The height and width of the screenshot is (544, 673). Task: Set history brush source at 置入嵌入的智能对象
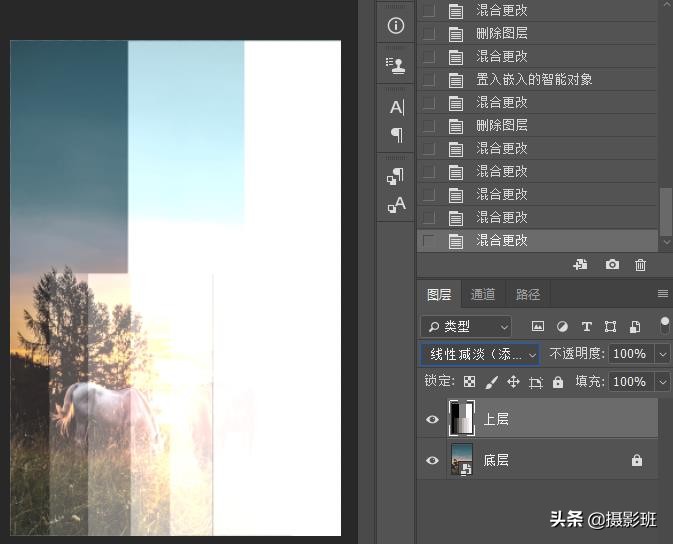(428, 79)
